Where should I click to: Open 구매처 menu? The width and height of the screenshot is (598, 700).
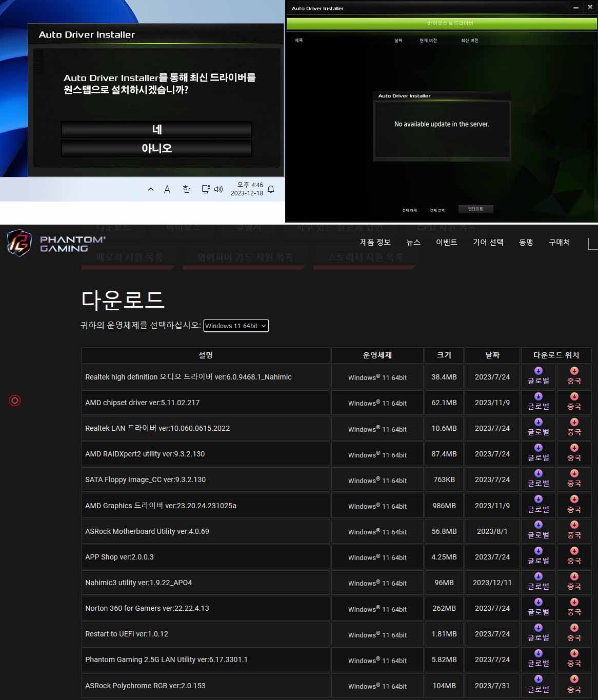(x=560, y=242)
